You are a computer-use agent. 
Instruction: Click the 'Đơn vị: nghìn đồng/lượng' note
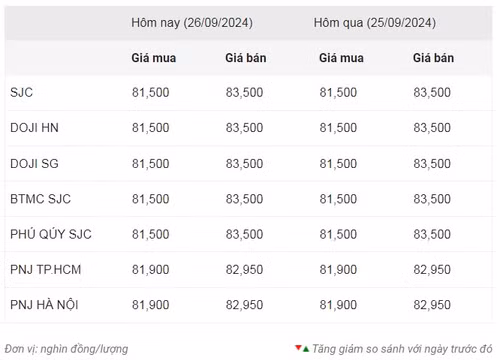66,349
